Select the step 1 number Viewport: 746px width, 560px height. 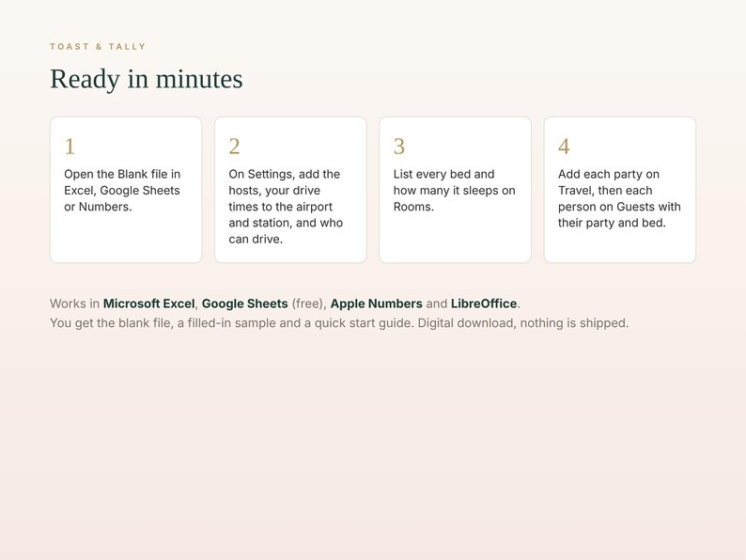[x=70, y=147]
